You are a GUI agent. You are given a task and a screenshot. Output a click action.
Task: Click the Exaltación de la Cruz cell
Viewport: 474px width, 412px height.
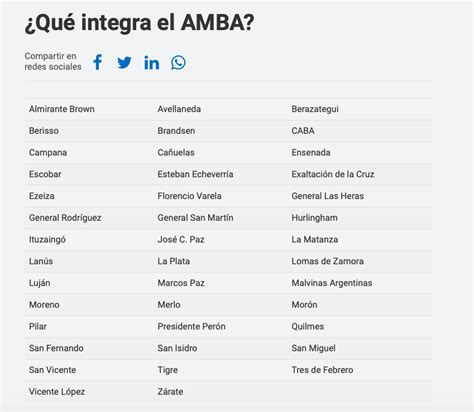point(333,174)
